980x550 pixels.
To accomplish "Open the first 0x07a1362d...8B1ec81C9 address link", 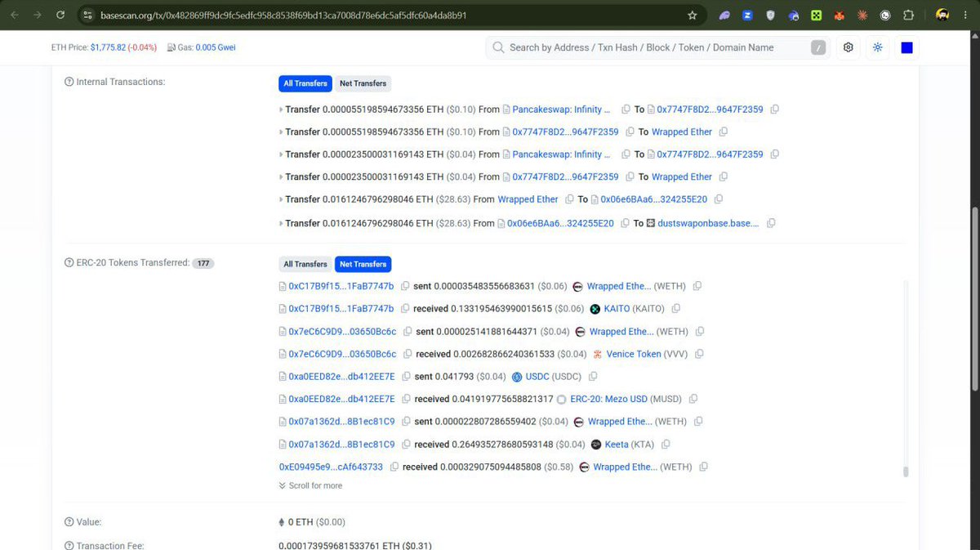I will pyautogui.click(x=341, y=422).
